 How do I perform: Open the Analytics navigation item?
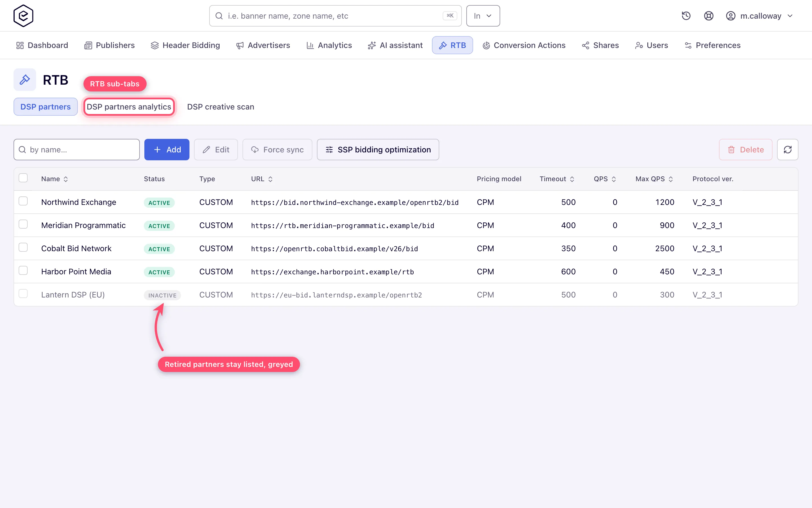[329, 45]
